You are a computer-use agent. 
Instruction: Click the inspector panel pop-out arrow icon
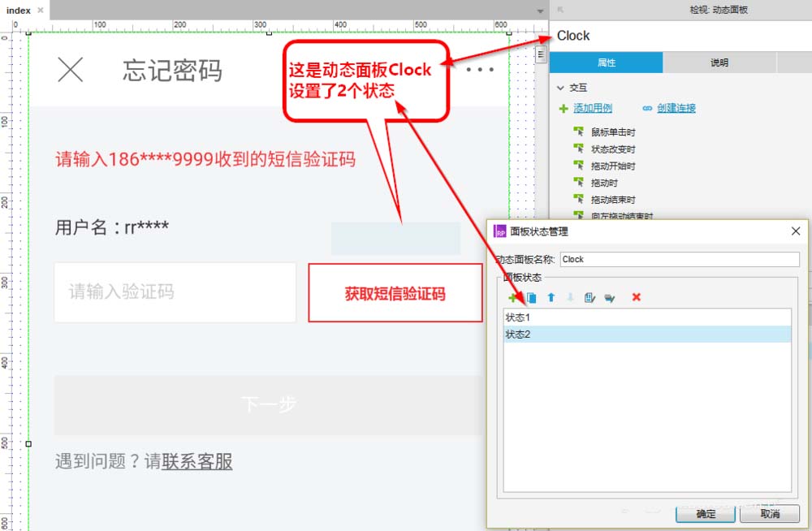[x=560, y=10]
